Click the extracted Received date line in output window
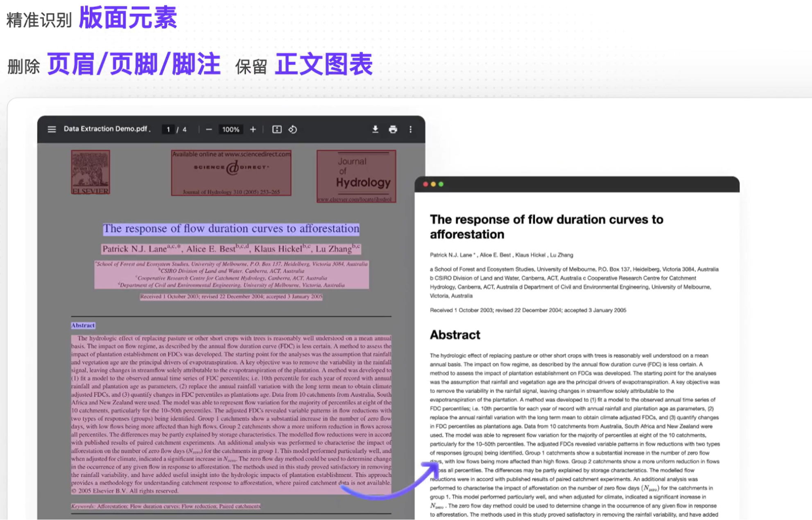 [x=528, y=310]
